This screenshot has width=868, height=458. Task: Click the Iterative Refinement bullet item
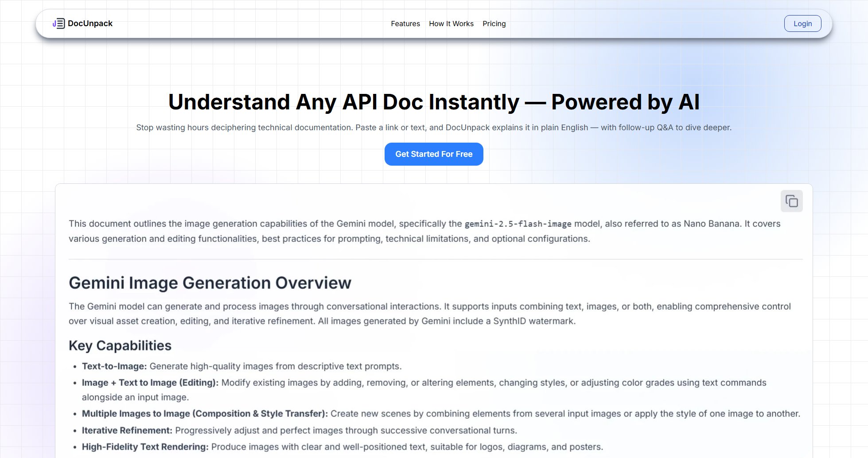[x=300, y=430]
